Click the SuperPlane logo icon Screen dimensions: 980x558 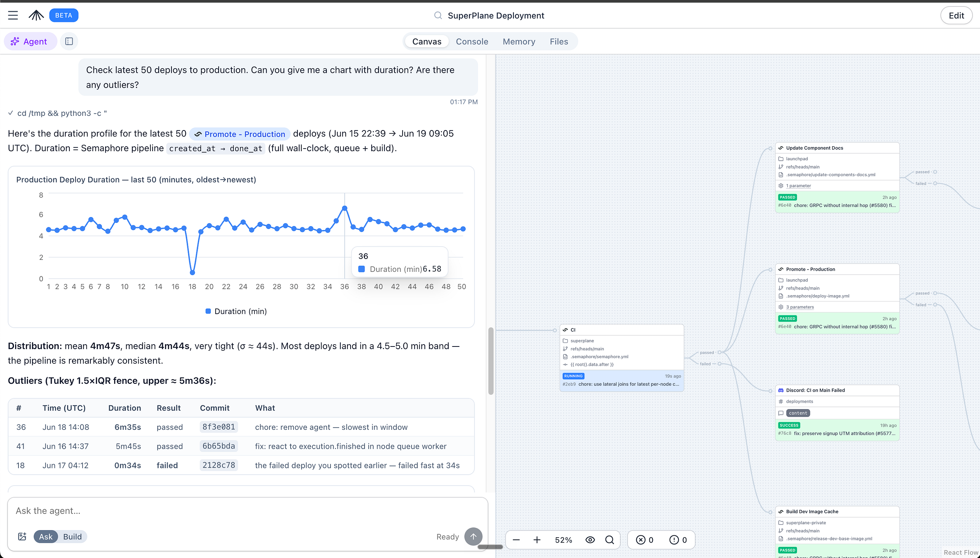pos(36,15)
